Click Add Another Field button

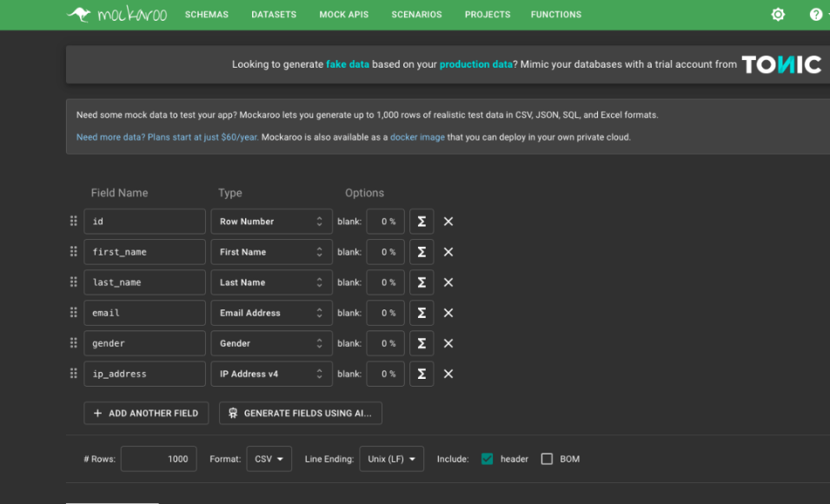146,413
